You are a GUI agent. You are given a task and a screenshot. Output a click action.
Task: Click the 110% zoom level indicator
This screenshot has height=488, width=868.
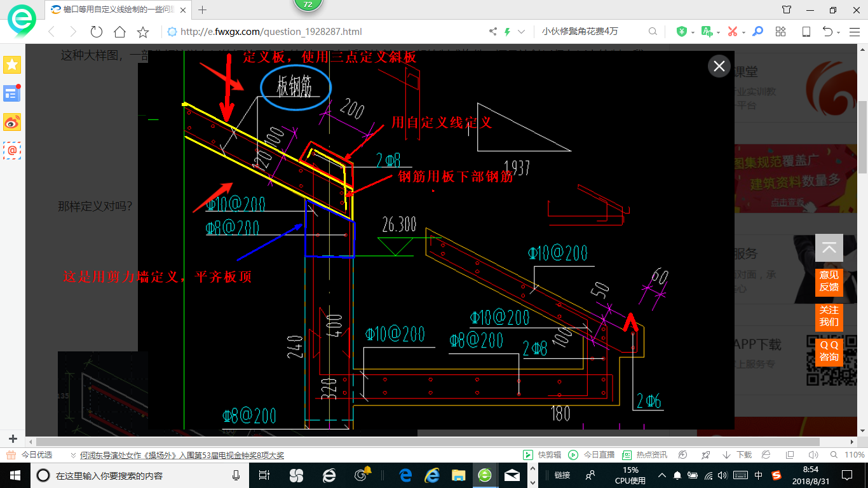(854, 455)
